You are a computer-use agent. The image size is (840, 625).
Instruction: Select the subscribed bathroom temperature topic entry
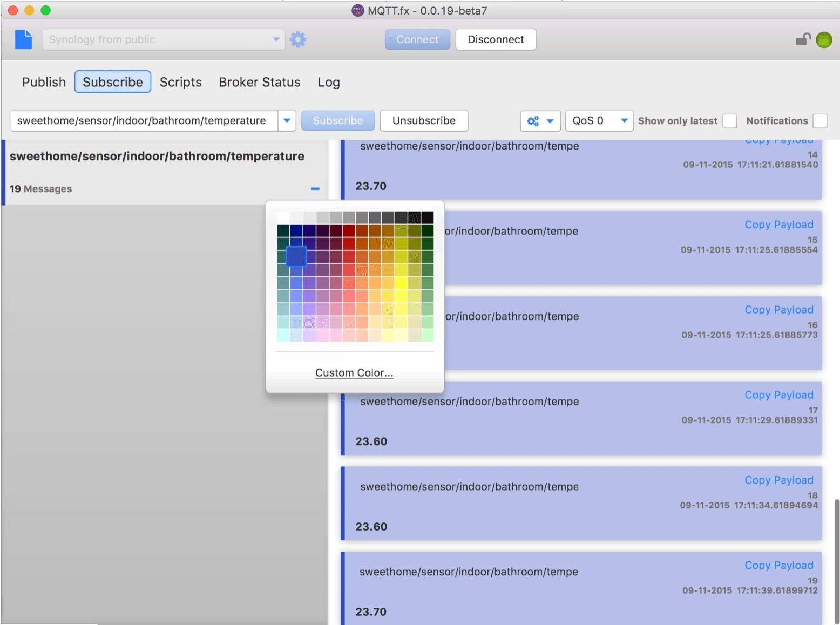[157, 157]
